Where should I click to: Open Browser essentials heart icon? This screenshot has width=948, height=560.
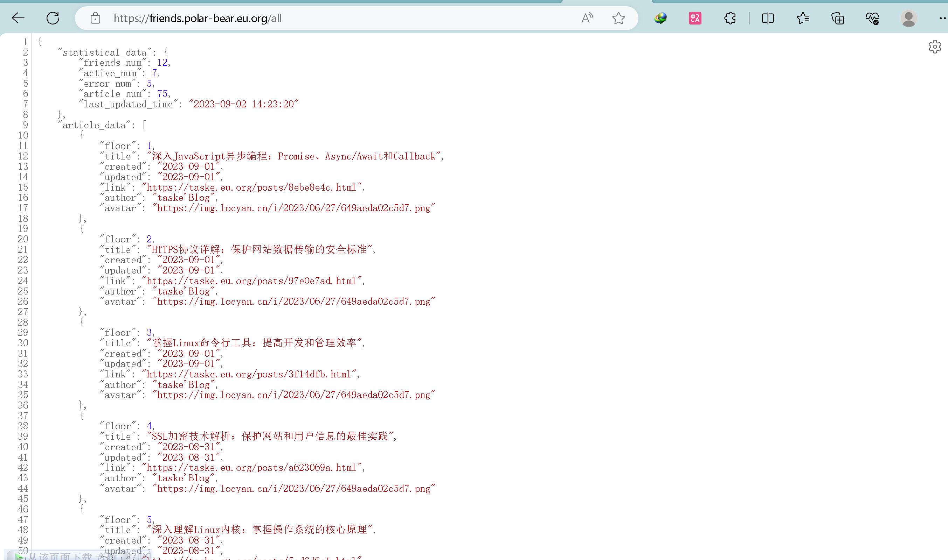872,18
